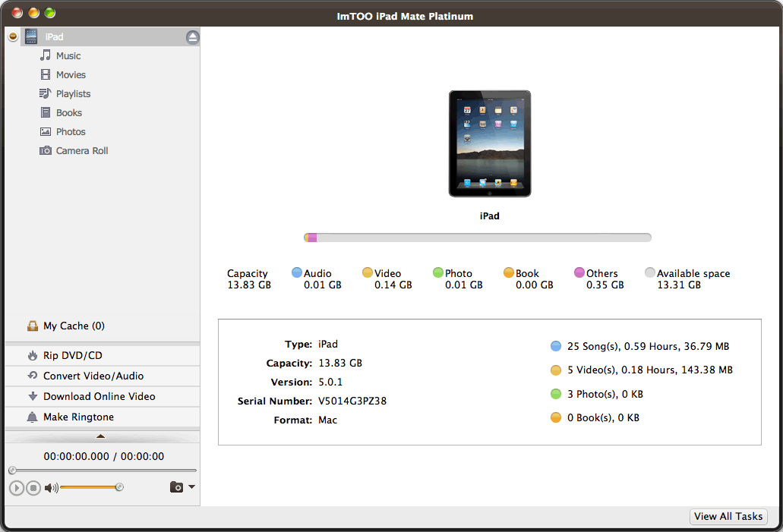The height and width of the screenshot is (532, 783).
Task: Click the version value 5.0.1
Action: [x=330, y=382]
